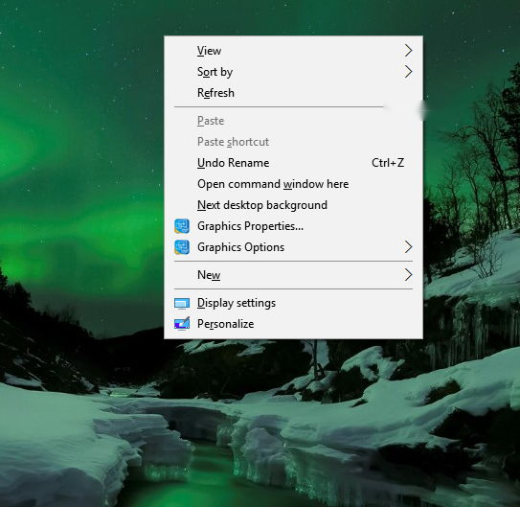Click the Graphics Properties icon
This screenshot has height=507, width=520.
coord(182,226)
